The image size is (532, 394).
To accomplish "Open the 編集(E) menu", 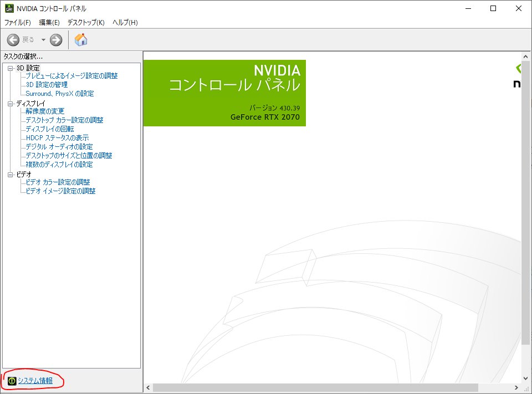I will tap(49, 22).
